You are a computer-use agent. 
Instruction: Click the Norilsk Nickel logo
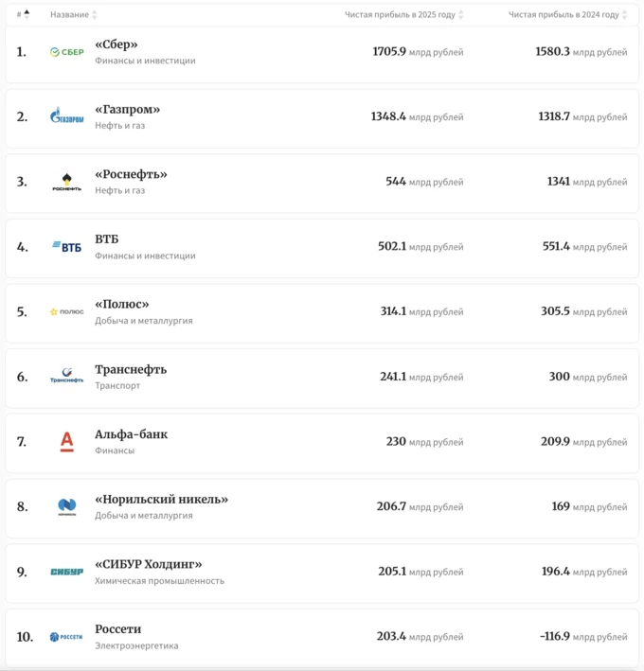point(67,506)
